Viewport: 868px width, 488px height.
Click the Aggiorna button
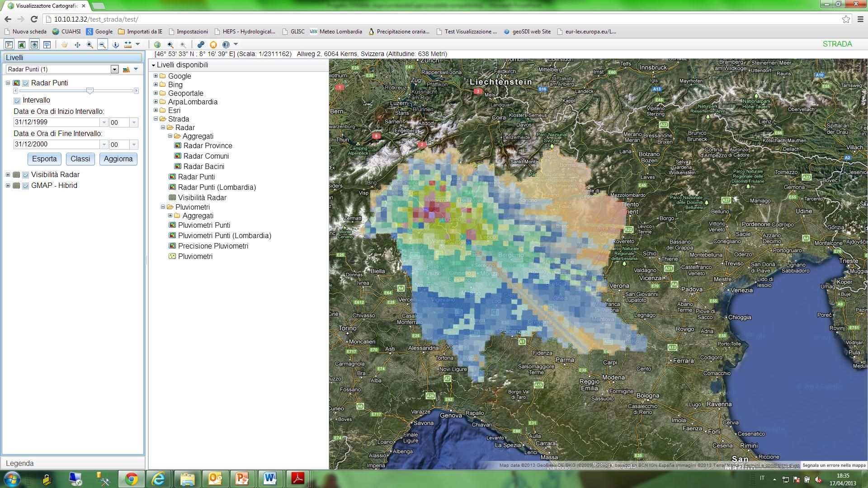(118, 159)
